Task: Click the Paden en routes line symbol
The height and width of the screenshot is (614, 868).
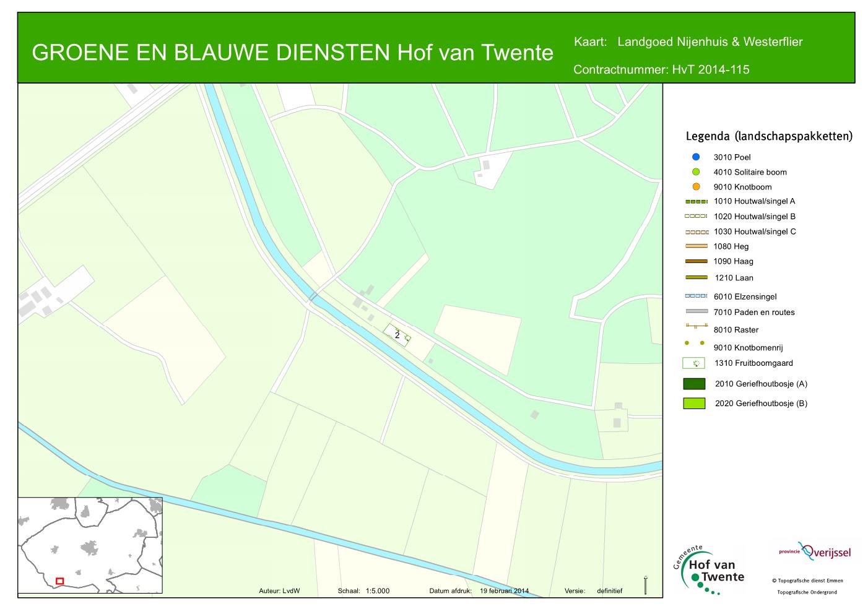Action: pos(696,311)
